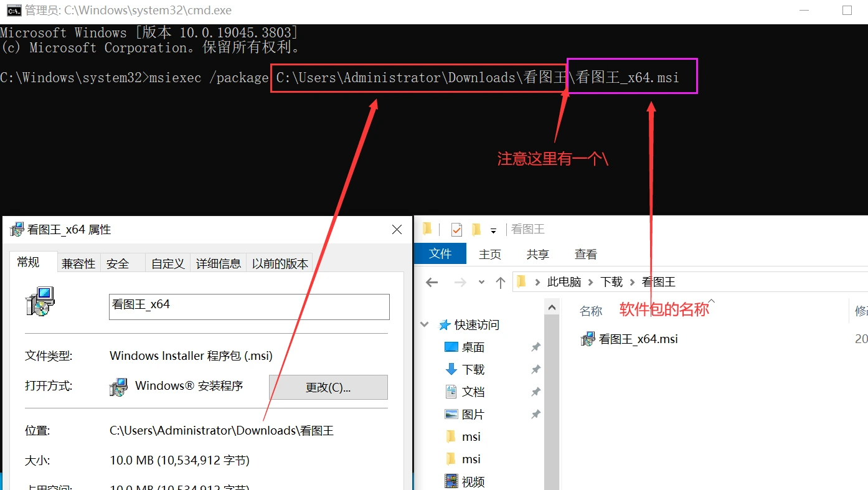868x490 pixels.
Task: Click the Windows 安装程序 icon beside 打开方式
Action: pyautogui.click(x=118, y=387)
